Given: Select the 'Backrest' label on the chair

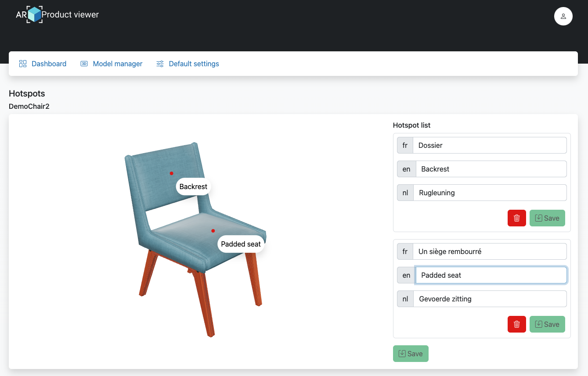Looking at the screenshot, I should coord(193,186).
